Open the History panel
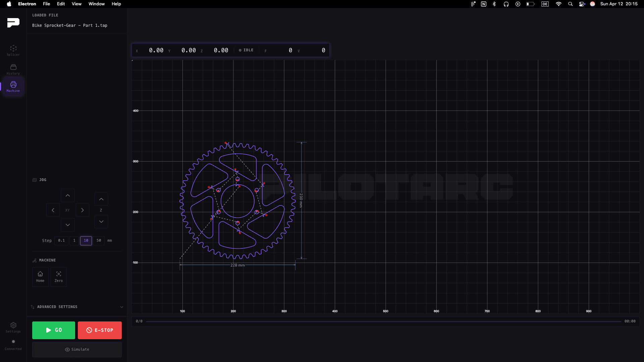This screenshot has width=644, height=362. coord(13,69)
